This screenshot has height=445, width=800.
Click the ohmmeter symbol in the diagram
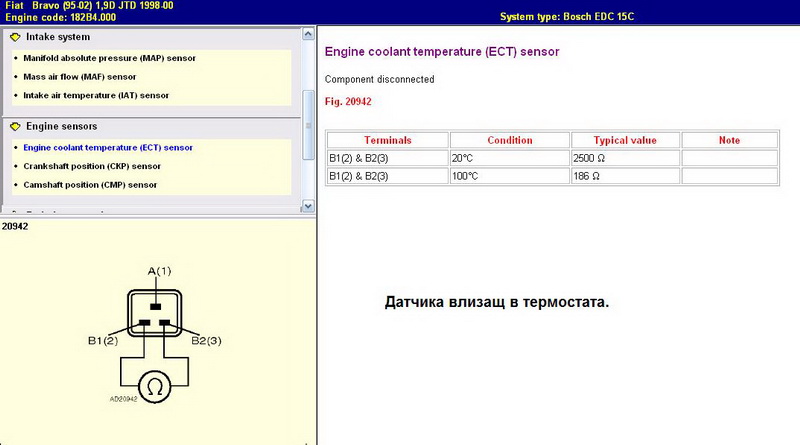154,389
